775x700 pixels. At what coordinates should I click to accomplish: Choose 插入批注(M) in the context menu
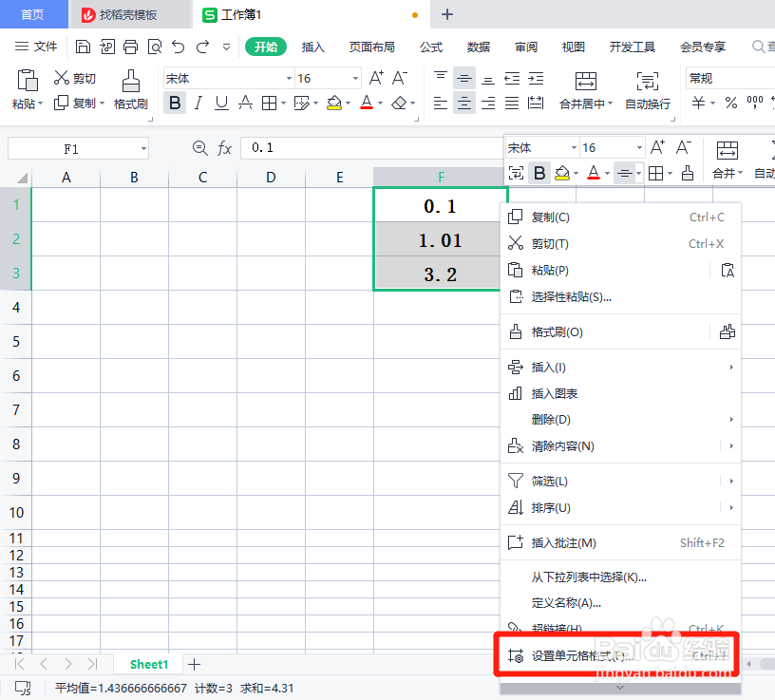coord(620,542)
